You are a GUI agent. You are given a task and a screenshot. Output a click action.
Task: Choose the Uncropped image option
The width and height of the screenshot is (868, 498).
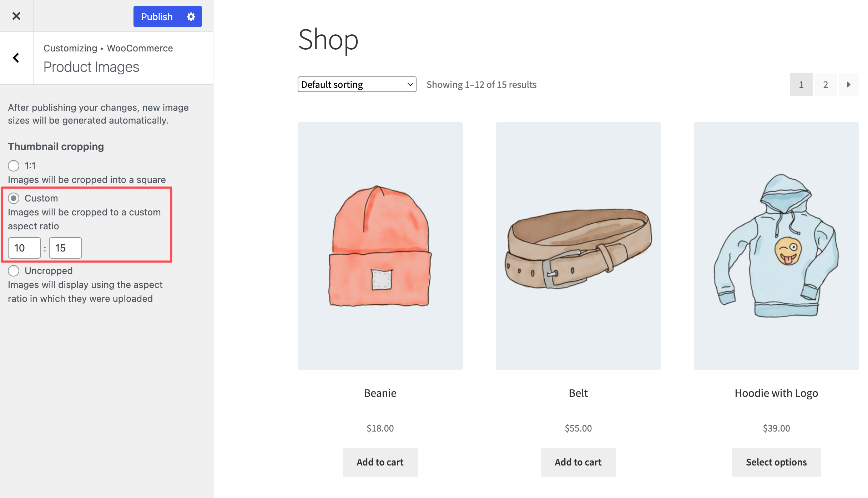[14, 271]
